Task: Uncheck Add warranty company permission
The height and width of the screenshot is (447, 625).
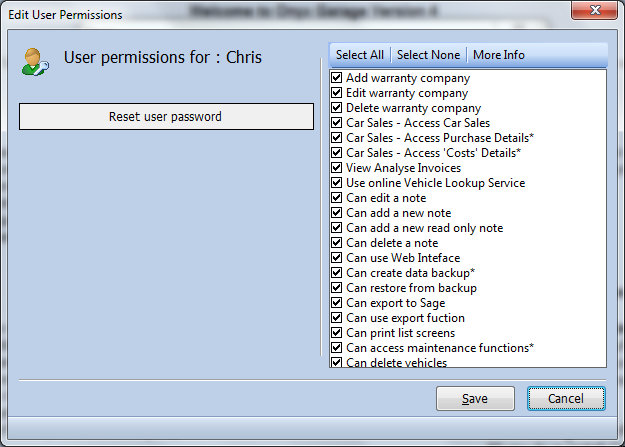Action: click(336, 77)
